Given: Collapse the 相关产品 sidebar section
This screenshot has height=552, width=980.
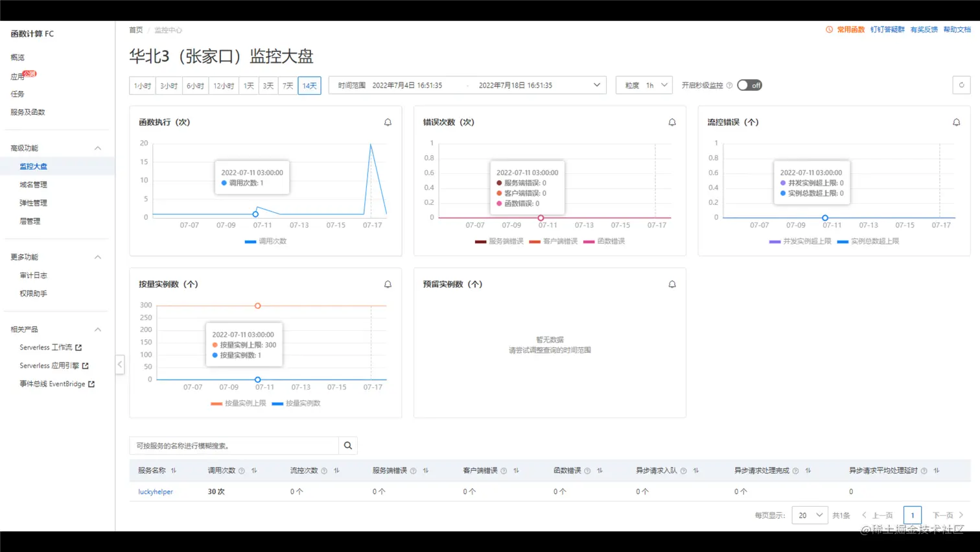Looking at the screenshot, I should pos(98,330).
